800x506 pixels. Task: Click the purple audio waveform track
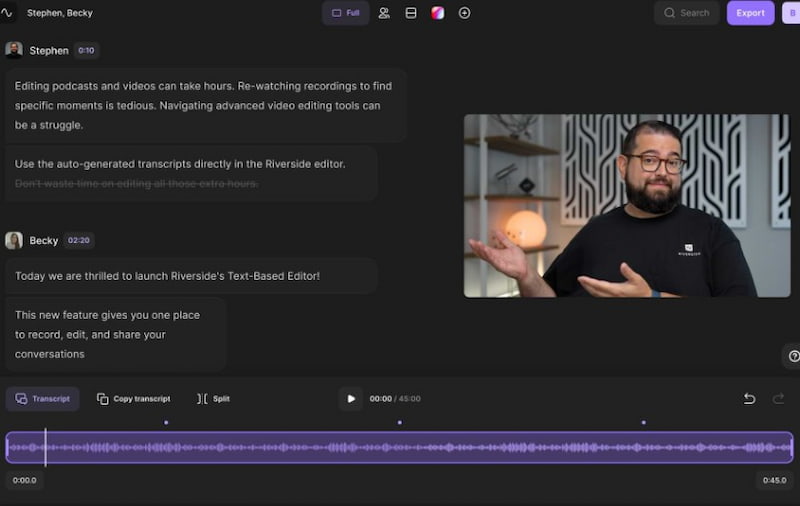point(399,447)
